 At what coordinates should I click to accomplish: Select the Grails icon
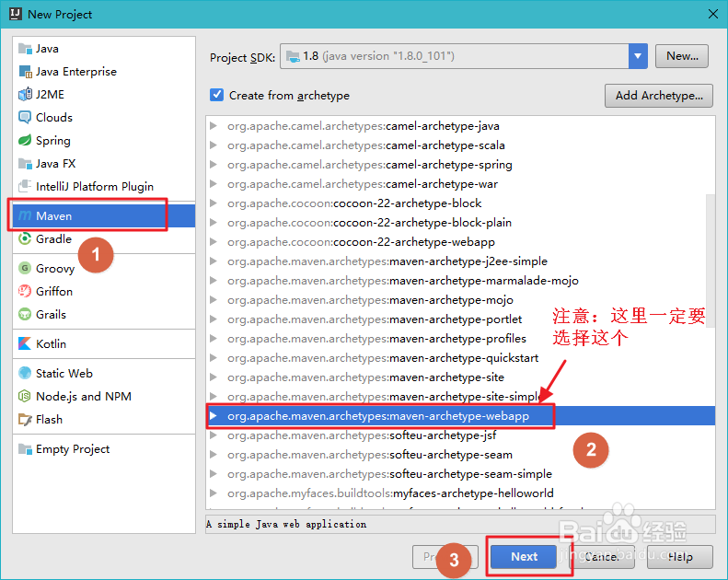click(x=25, y=314)
